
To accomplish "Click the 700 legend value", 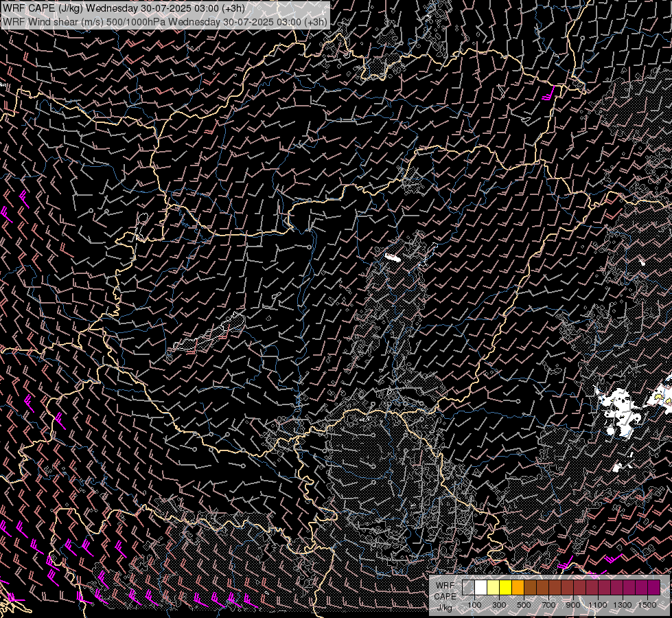I will coord(548,605).
